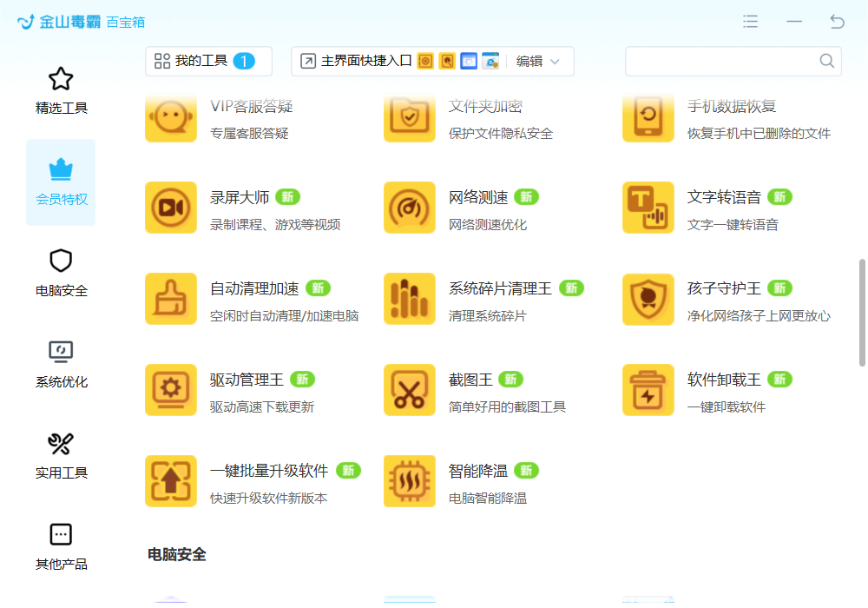Screen dimensions: 868x608
Task: Open the 录屏大师 screen recorder tool
Action: coord(171,208)
